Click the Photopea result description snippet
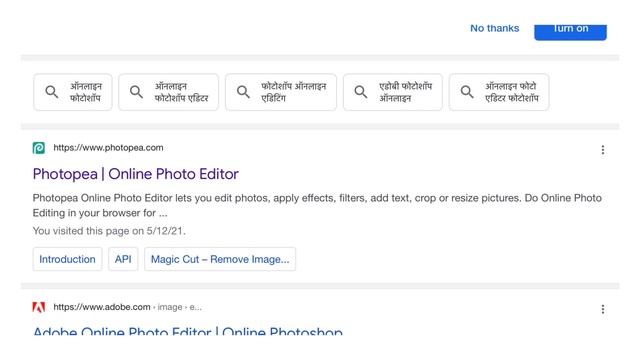Screen dimensions: 640x360 coord(317,205)
